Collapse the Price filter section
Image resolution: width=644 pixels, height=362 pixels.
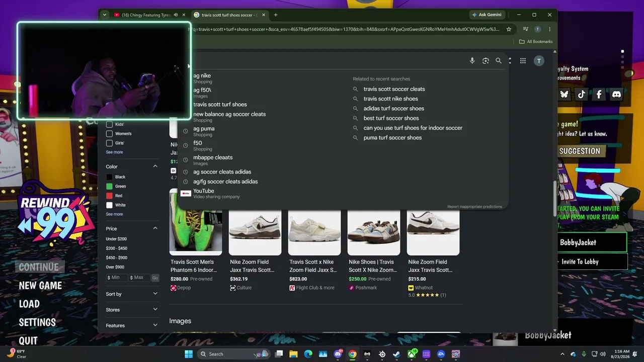click(155, 228)
